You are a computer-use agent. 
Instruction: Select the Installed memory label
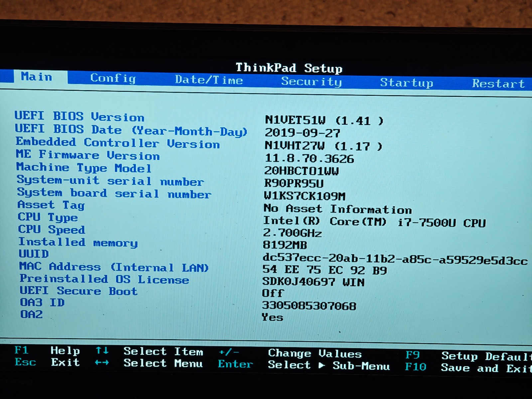(x=78, y=242)
